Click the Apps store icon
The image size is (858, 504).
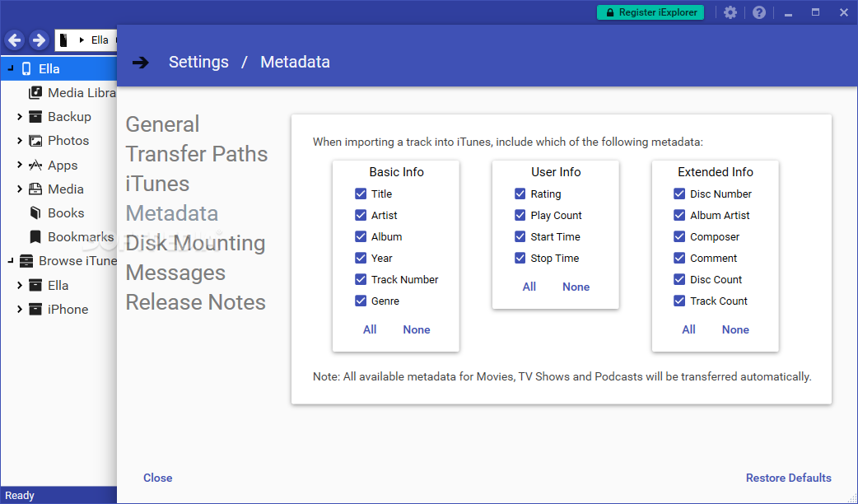[35, 165]
